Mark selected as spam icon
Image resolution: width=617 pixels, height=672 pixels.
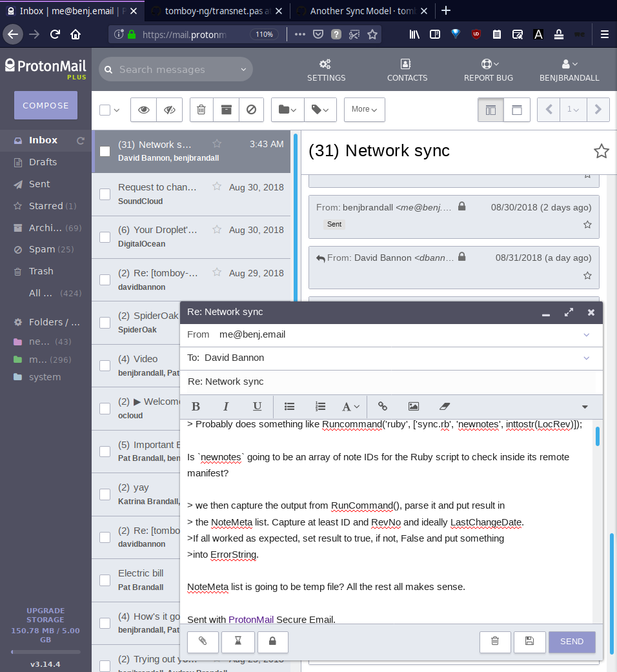pyautogui.click(x=252, y=110)
